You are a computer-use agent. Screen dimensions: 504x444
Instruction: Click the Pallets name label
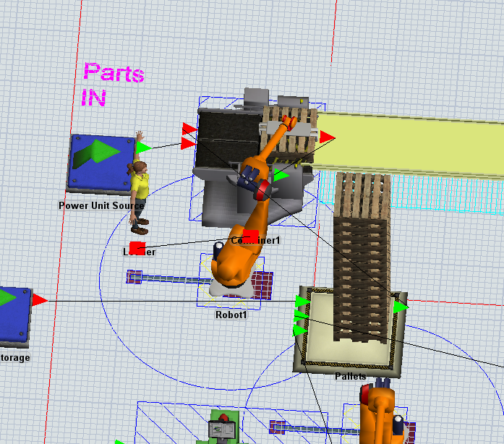click(x=350, y=376)
